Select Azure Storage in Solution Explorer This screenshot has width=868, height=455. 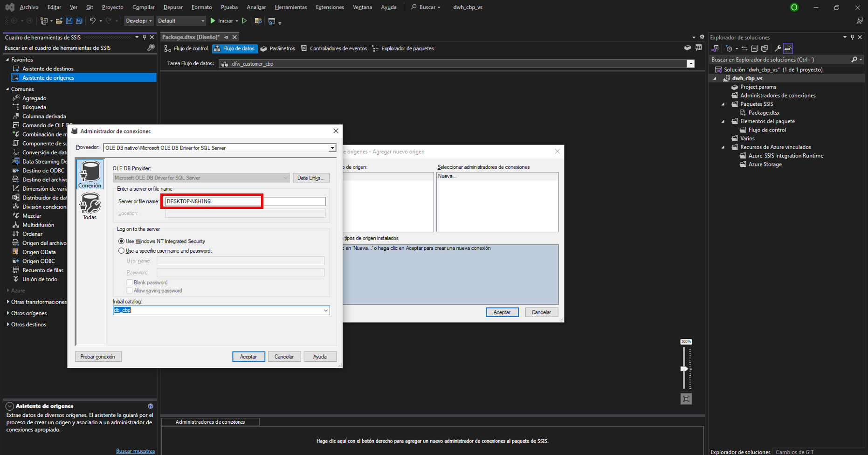pos(765,164)
